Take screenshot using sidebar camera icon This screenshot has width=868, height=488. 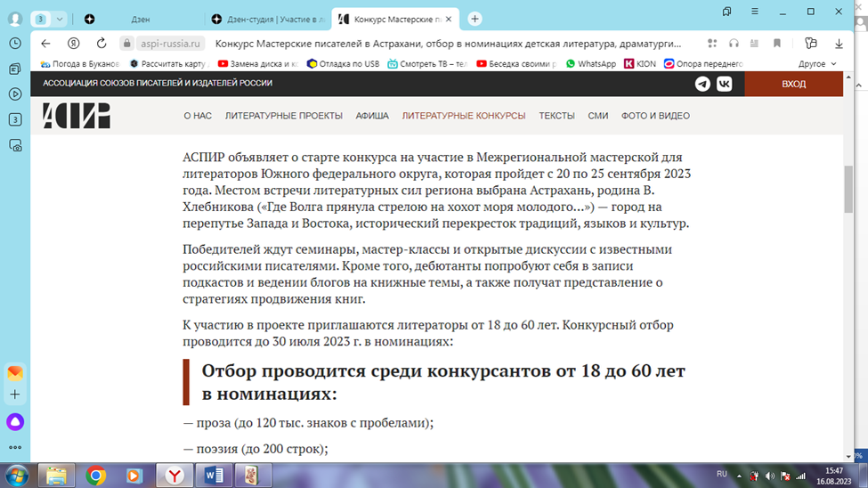pyautogui.click(x=15, y=145)
